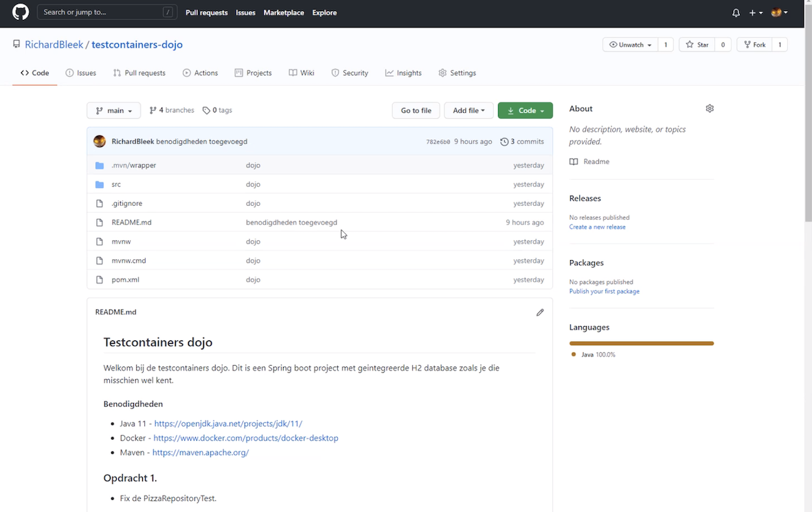Click the mvnw file icon
Viewport: 812px width, 512px height.
click(x=100, y=242)
